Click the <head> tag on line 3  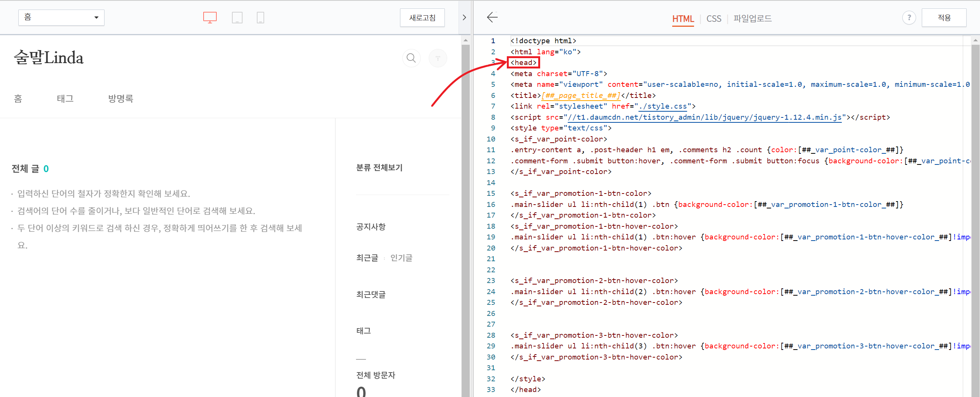tap(524, 62)
